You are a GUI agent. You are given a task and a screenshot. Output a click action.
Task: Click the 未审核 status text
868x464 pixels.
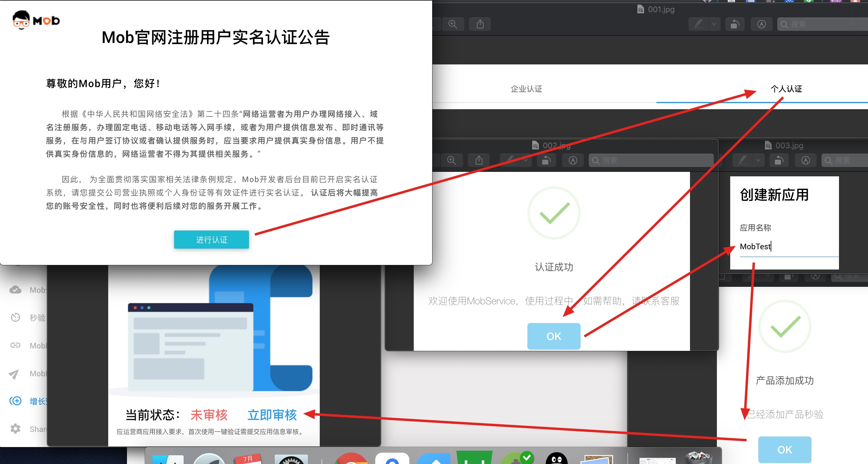tap(209, 415)
